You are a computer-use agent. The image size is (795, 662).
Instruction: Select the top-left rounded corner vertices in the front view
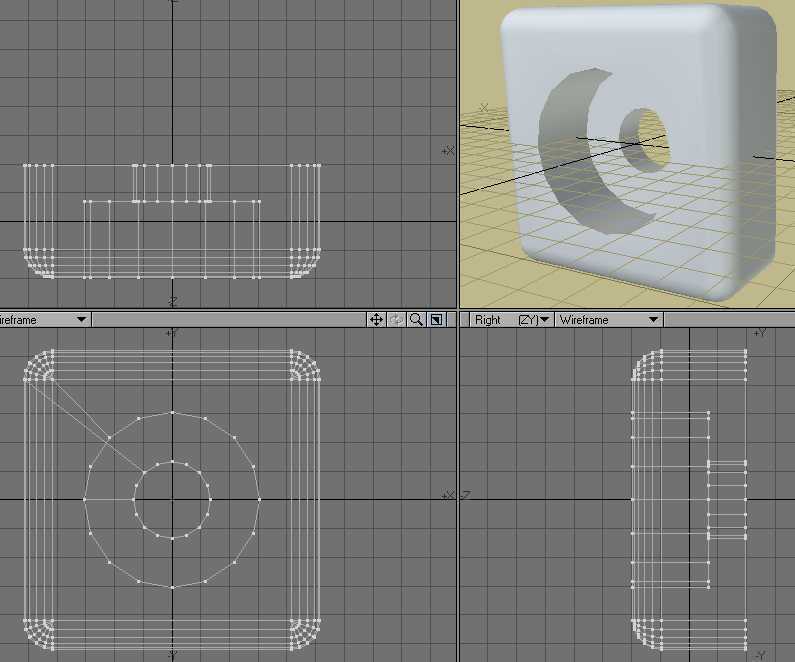38,366
